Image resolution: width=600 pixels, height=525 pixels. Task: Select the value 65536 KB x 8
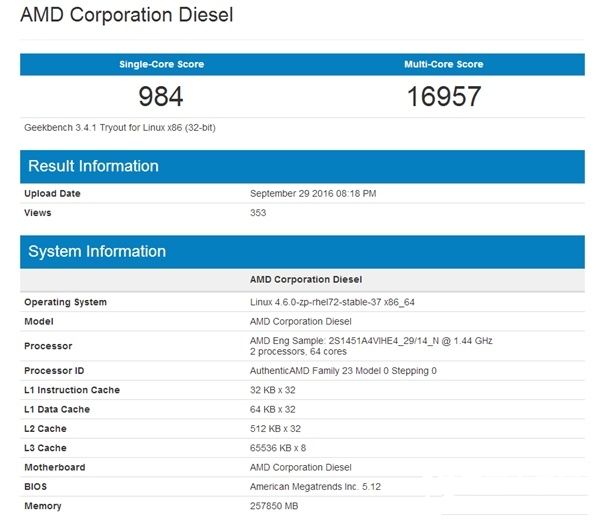pos(278,448)
